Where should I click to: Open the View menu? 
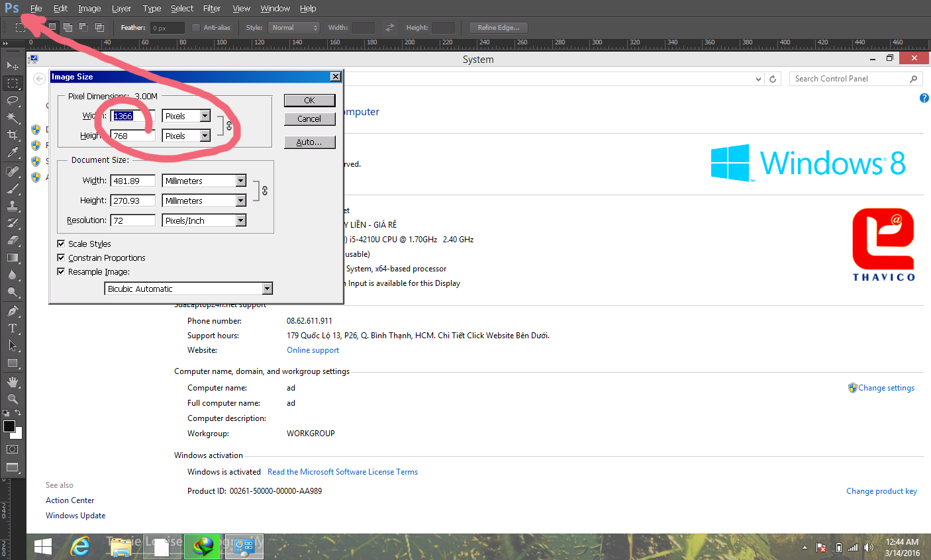(241, 9)
